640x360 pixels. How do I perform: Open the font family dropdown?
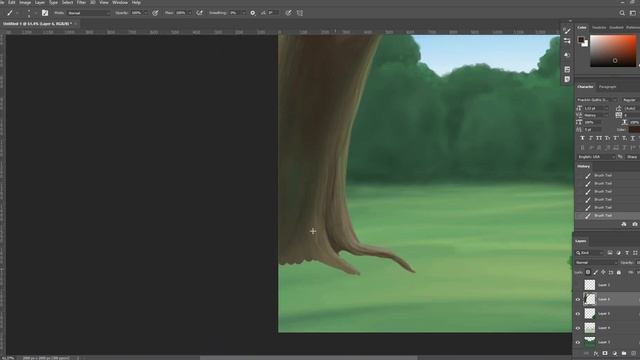click(x=596, y=100)
